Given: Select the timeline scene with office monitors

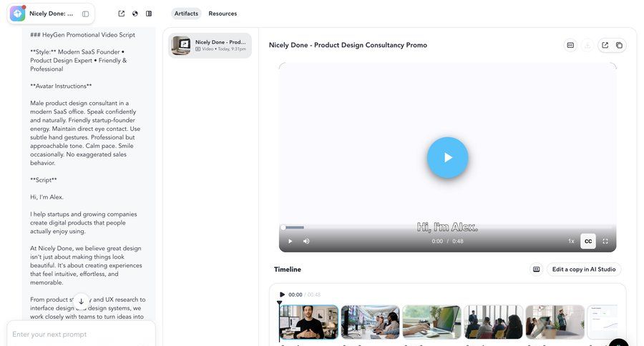Looking at the screenshot, I should pyautogui.click(x=370, y=322).
